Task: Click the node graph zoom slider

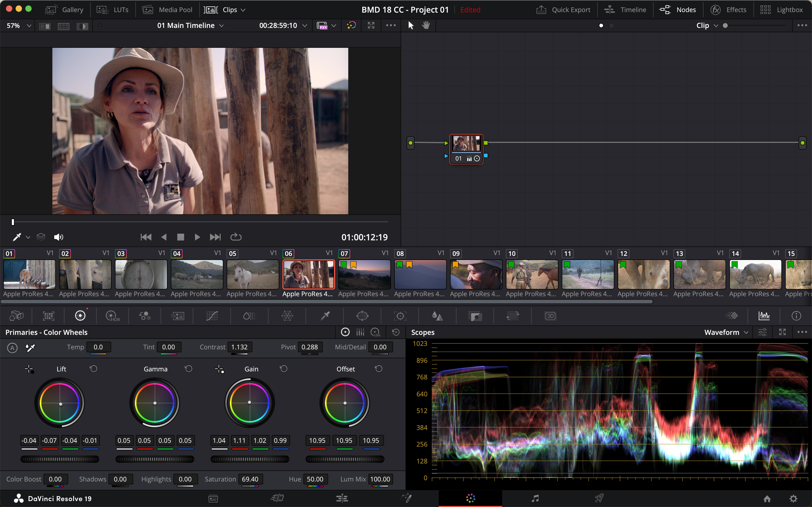Action: [x=756, y=26]
